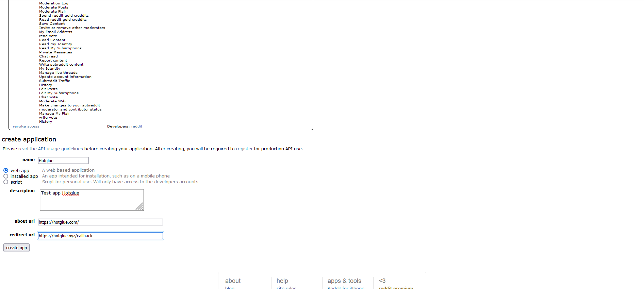
Task: Click the create app button
Action: pos(16,248)
